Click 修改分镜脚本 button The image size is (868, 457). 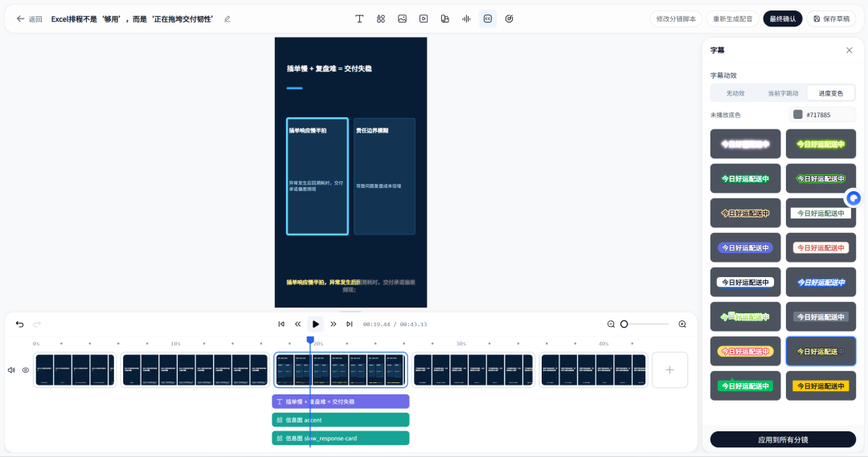pos(676,18)
